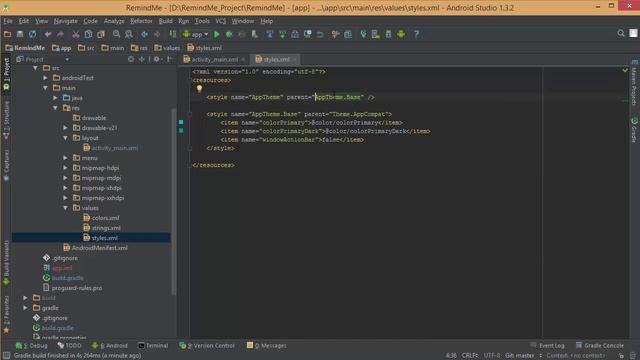Select AndroidManifest.xml in project tree

click(96, 248)
